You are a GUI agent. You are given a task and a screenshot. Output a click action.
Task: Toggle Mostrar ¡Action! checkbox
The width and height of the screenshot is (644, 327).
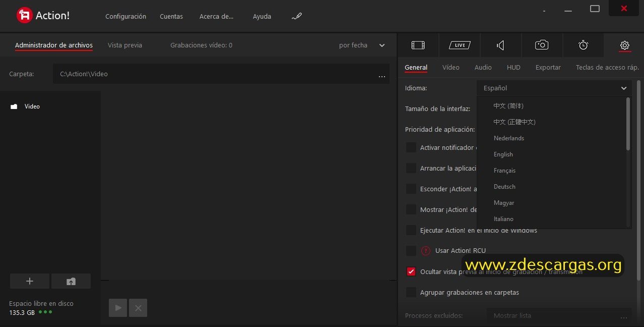[x=411, y=209]
